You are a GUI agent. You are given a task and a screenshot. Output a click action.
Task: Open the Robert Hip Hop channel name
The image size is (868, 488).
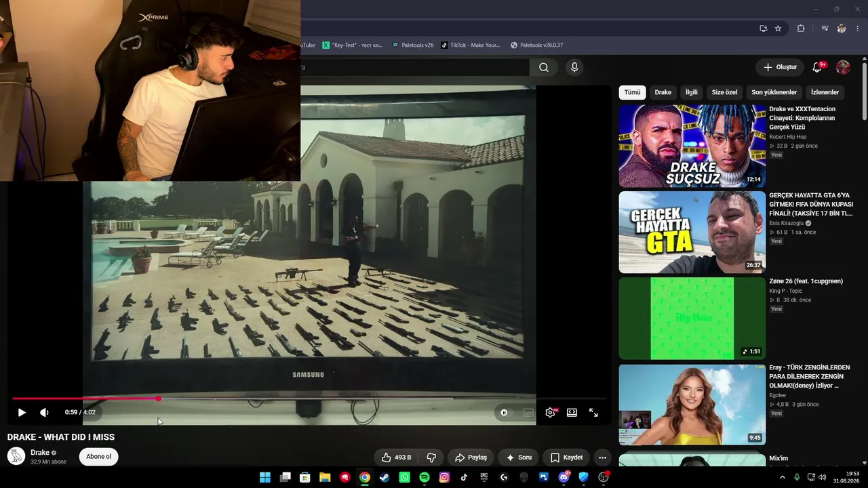[788, 137]
